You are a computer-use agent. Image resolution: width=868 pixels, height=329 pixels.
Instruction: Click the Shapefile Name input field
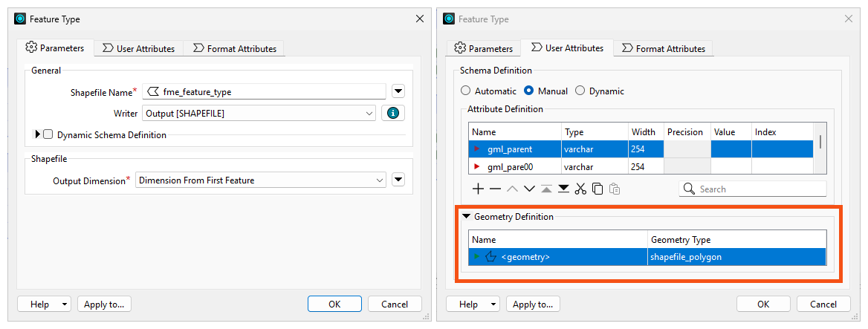click(264, 92)
